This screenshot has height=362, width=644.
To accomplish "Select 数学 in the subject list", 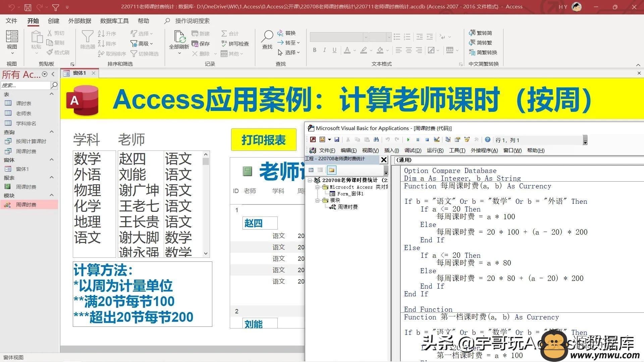I will click(x=87, y=159).
